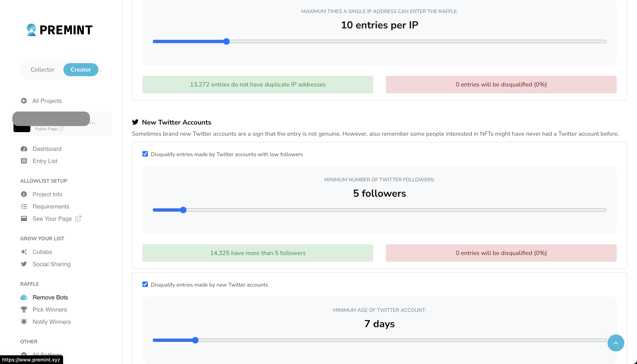Open project options ellipsis menu
Image resolution: width=637 pixels, height=364 pixels.
(92, 123)
